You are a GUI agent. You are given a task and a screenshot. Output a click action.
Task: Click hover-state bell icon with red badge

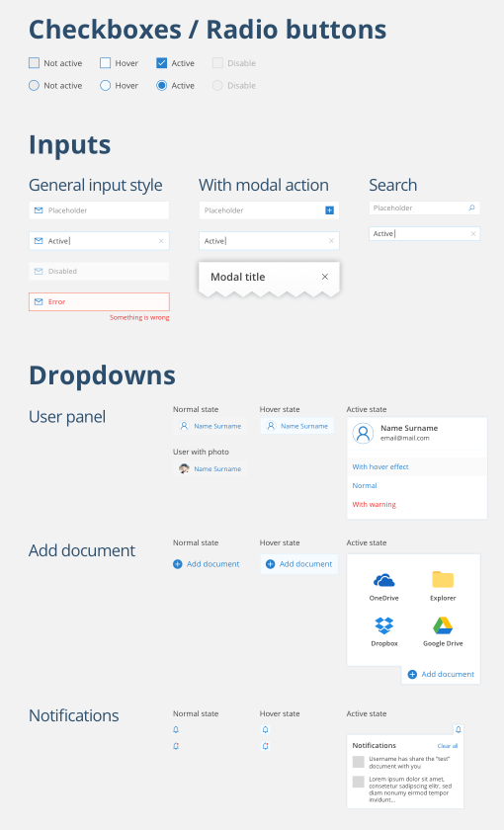point(265,746)
